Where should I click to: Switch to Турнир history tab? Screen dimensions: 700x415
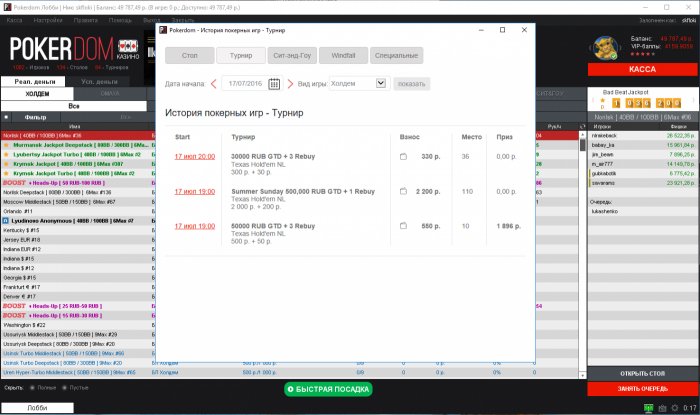(x=241, y=55)
